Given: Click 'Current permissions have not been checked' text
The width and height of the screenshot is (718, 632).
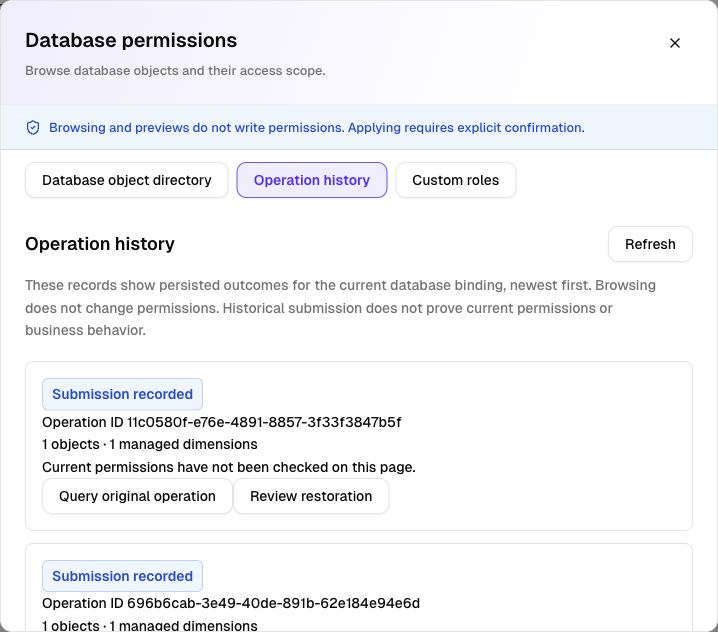Looking at the screenshot, I should click(229, 467).
